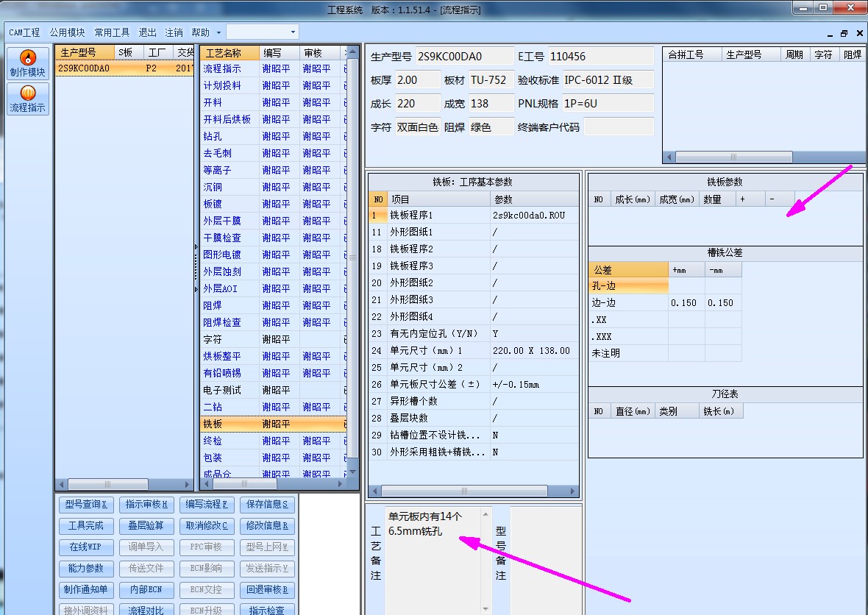Select the 阻焊检查 process row

pyautogui.click(x=274, y=322)
